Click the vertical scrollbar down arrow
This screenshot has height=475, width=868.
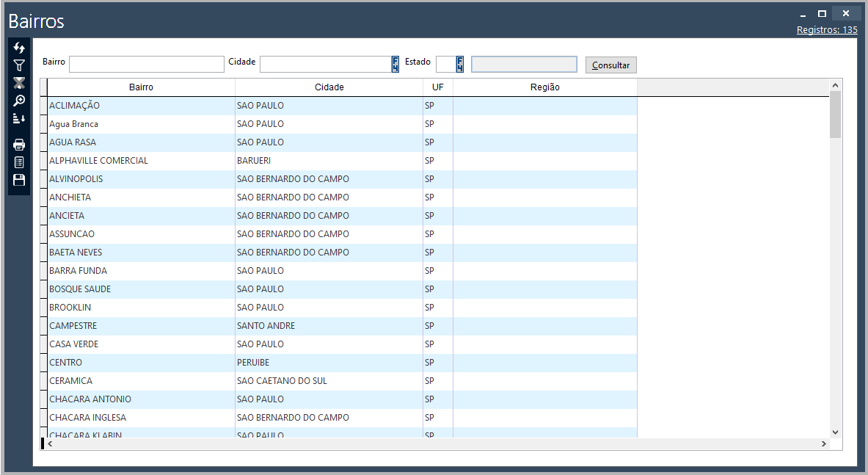(x=835, y=432)
